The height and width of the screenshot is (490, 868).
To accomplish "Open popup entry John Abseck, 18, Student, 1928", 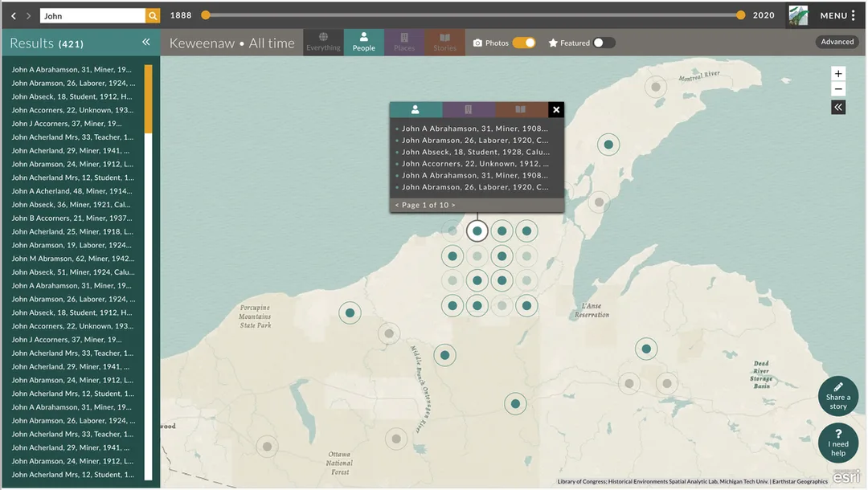I will tap(476, 152).
